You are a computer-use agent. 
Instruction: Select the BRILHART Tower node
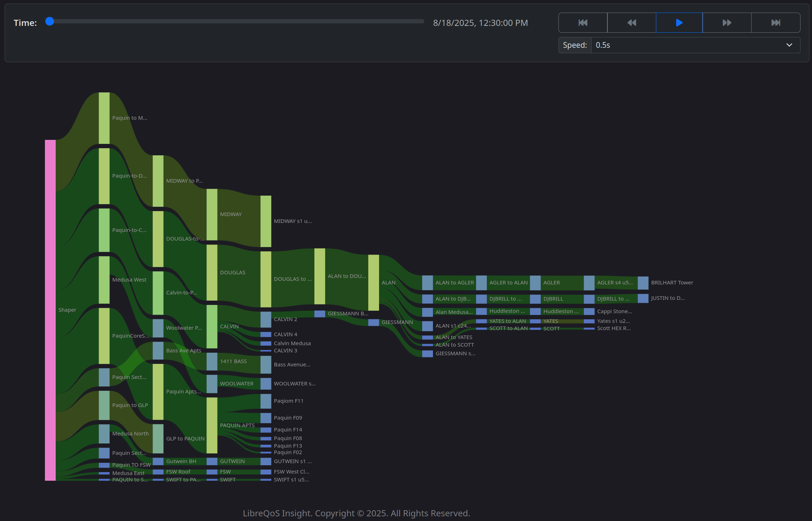643,283
